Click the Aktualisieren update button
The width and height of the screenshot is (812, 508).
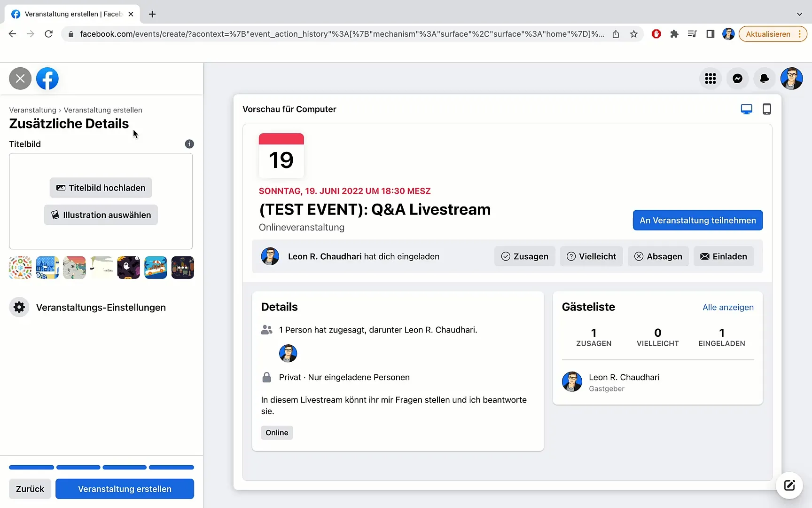pos(768,34)
